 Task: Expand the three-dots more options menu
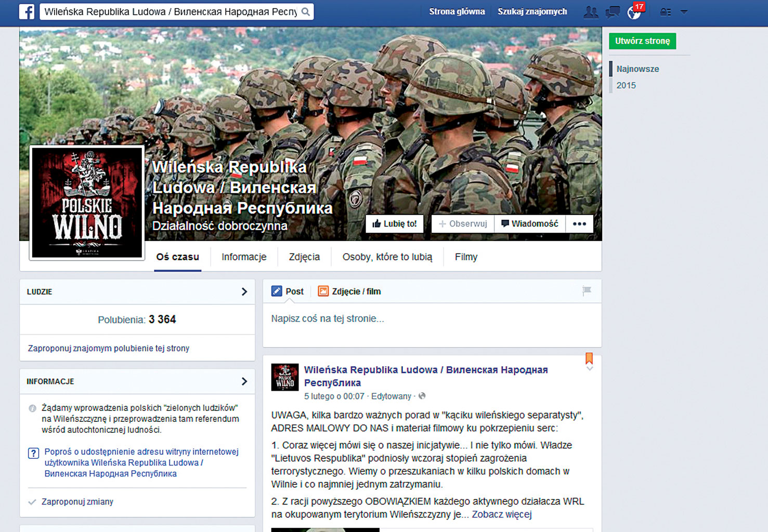(579, 224)
